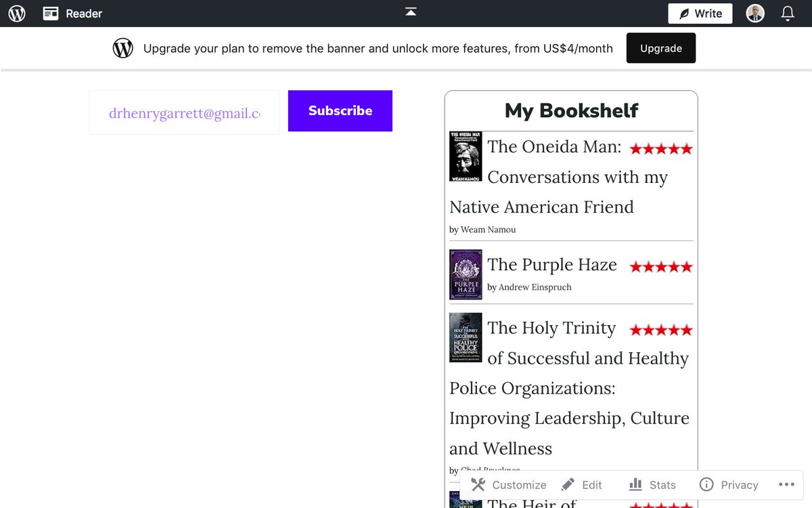
Task: Click Edit with the pencil icon
Action: coord(582,485)
